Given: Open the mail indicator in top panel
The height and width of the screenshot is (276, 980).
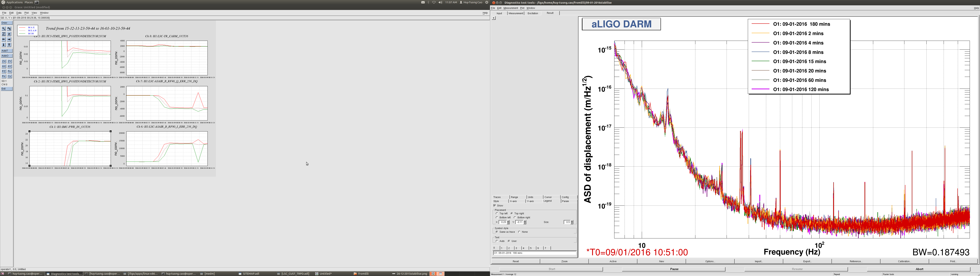Looking at the screenshot, I should [x=423, y=2].
